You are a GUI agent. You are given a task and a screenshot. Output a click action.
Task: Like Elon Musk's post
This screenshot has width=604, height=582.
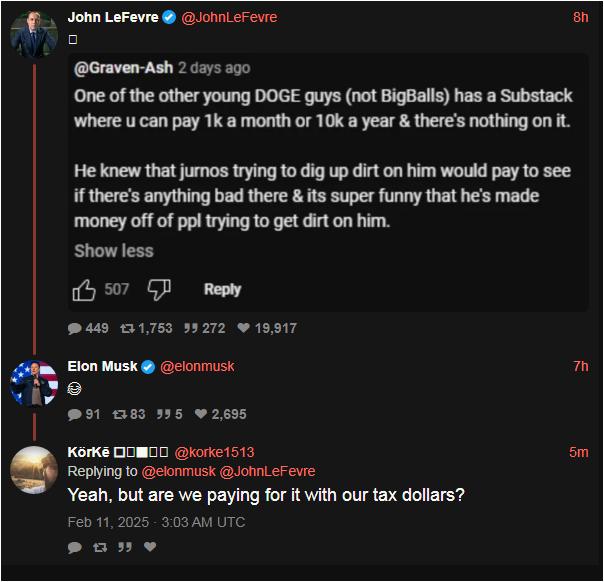[x=201, y=414]
